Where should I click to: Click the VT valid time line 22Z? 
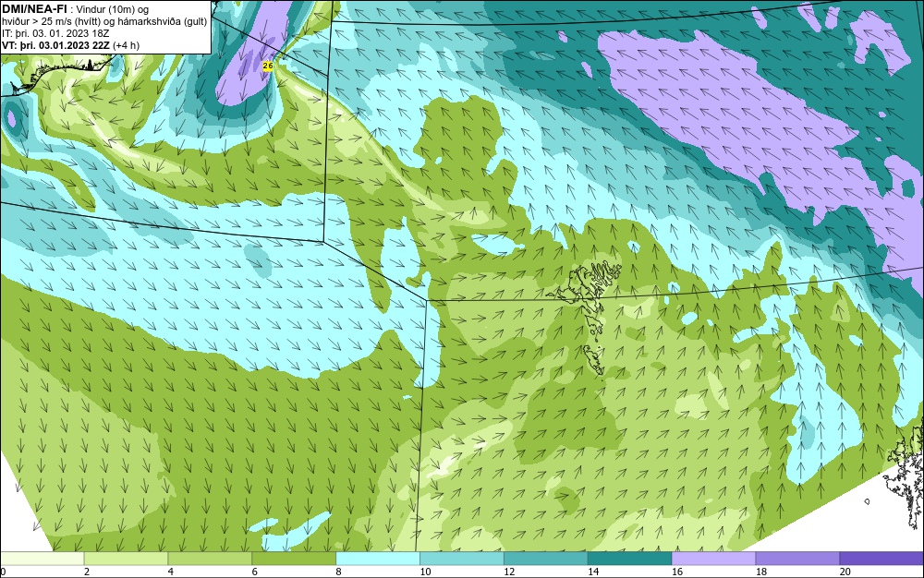tap(55, 45)
